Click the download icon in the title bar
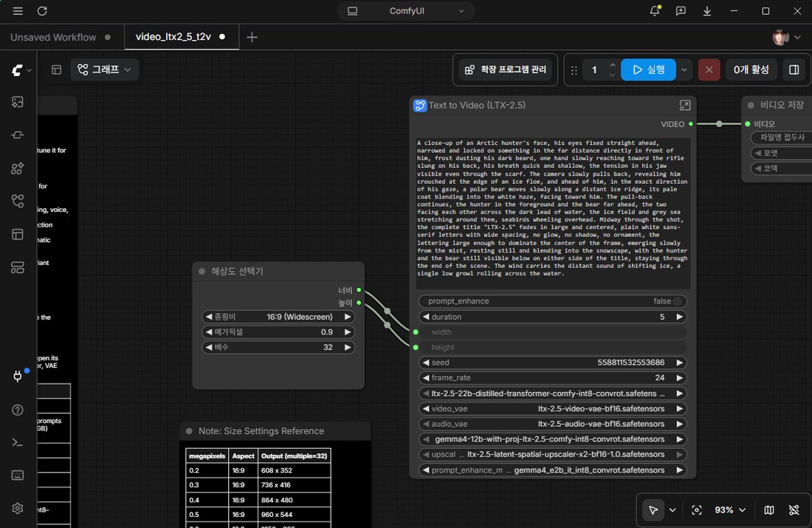 point(707,11)
